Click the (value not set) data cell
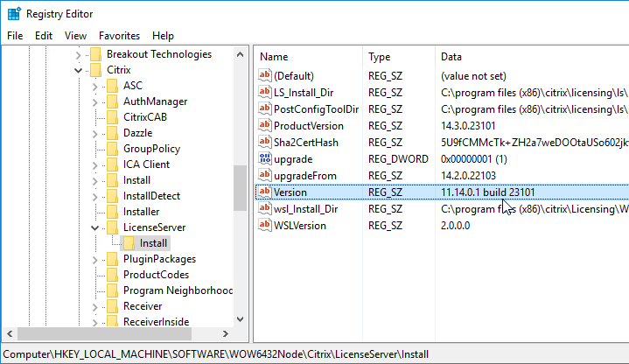Image resolution: width=629 pixels, height=364 pixels. pos(473,76)
